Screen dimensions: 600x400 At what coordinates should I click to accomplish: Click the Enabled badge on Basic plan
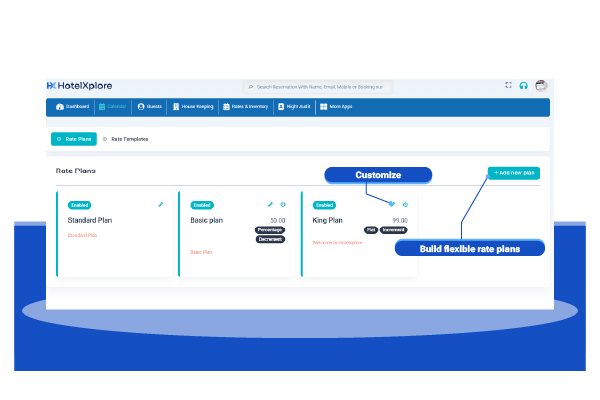pyautogui.click(x=202, y=205)
